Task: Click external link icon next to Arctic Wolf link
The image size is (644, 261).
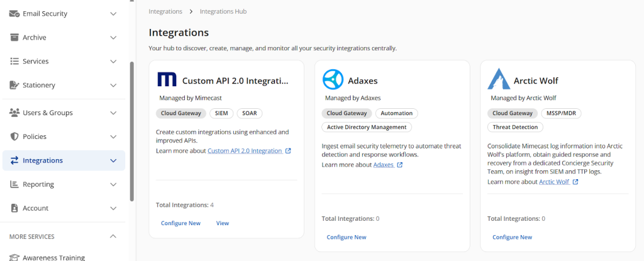Action: pos(575,182)
